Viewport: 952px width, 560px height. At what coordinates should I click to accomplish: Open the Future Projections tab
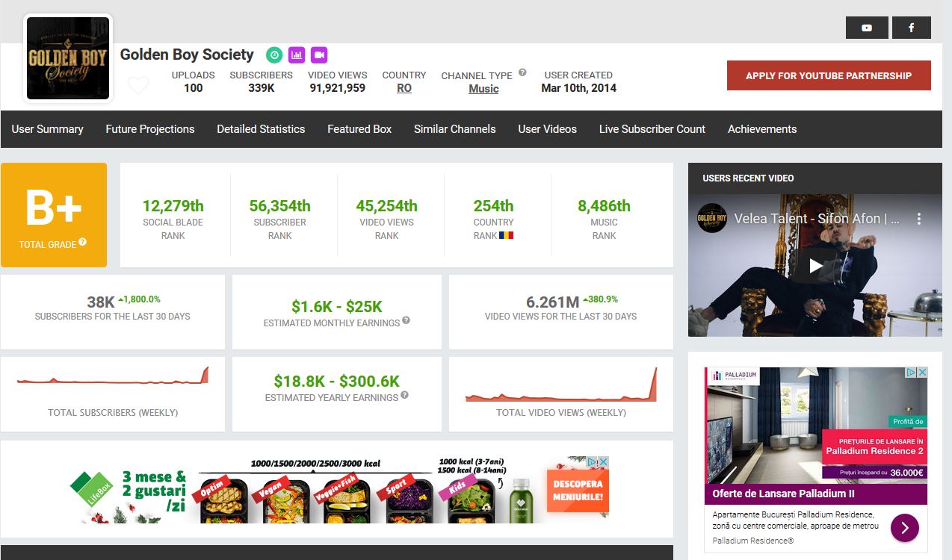150,129
